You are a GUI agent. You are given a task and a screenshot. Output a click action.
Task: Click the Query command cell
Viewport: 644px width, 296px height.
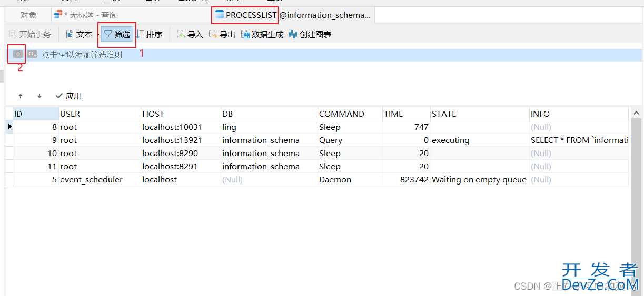[x=350, y=140]
